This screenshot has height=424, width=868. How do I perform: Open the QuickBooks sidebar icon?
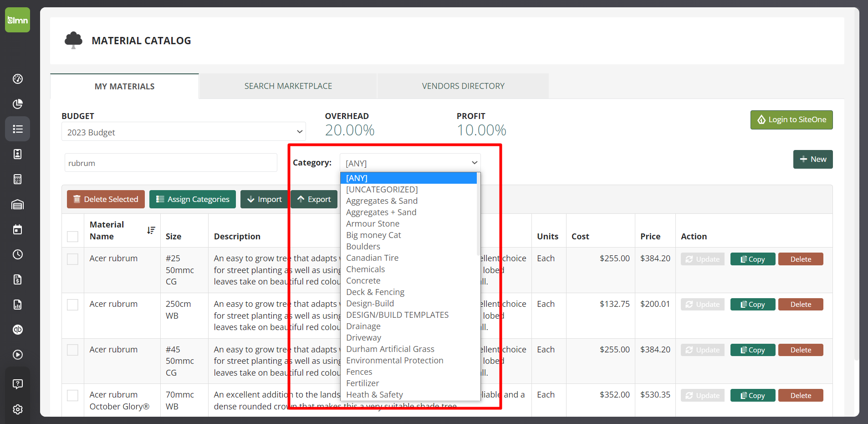[x=17, y=330]
